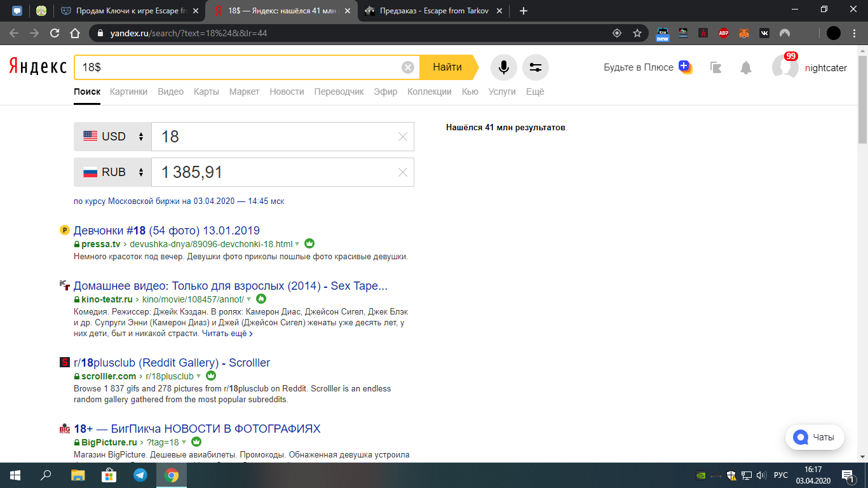This screenshot has height=488, width=868.
Task: Open File Explorer from the taskbar
Action: tap(78, 475)
